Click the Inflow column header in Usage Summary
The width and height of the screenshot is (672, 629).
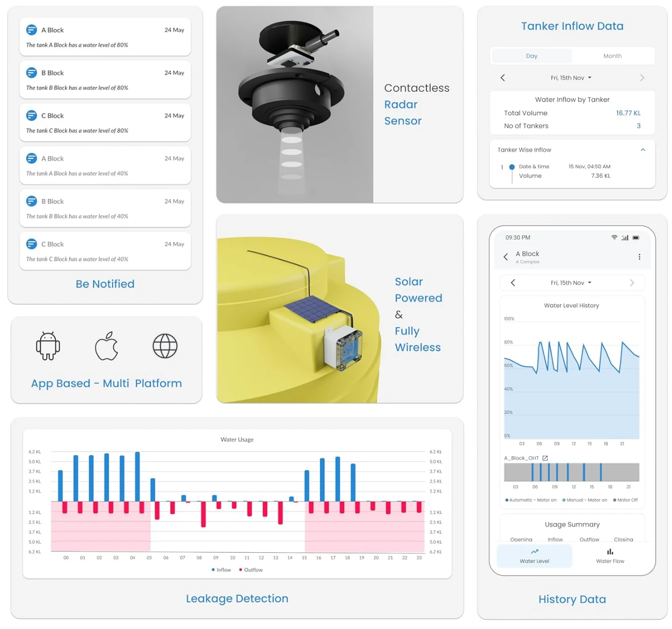555,539
